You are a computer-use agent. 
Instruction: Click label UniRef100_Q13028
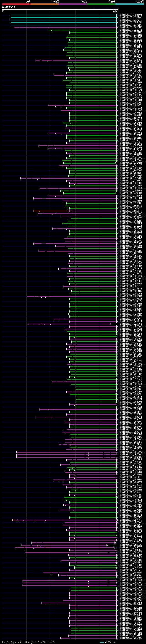[x=131, y=543]
